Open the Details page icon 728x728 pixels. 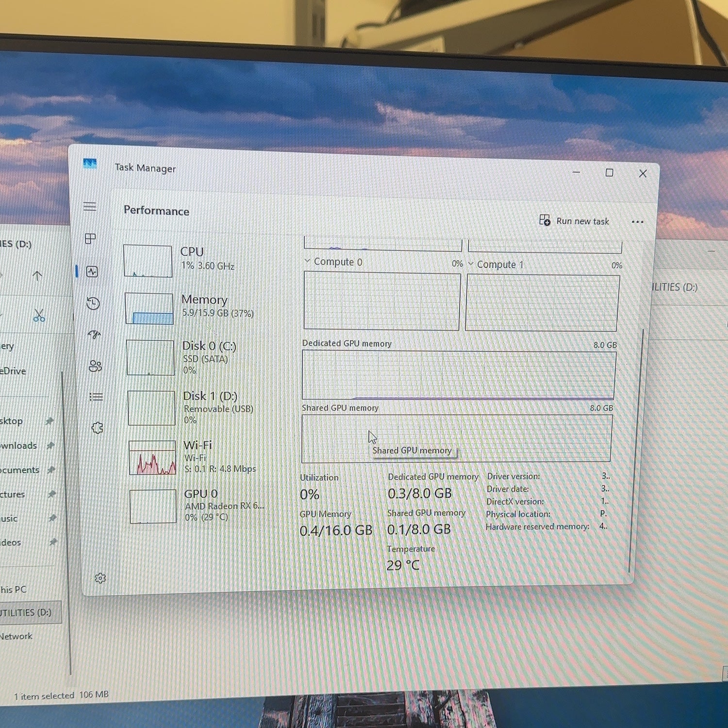coord(96,397)
